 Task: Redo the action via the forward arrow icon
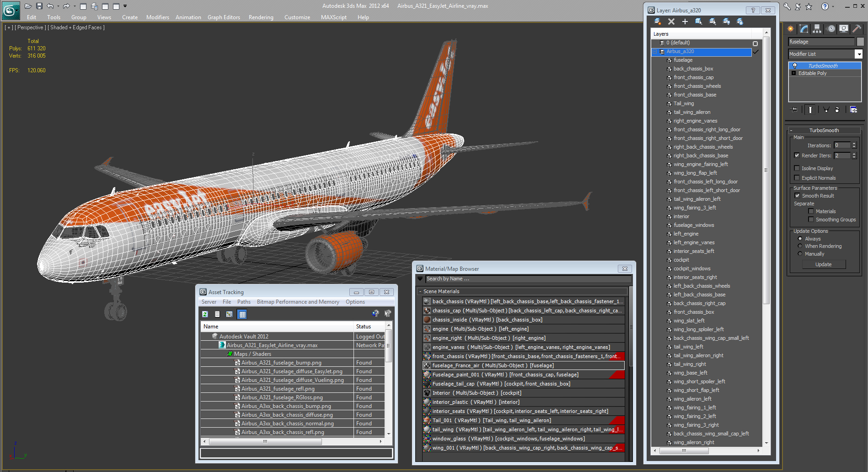pyautogui.click(x=66, y=6)
